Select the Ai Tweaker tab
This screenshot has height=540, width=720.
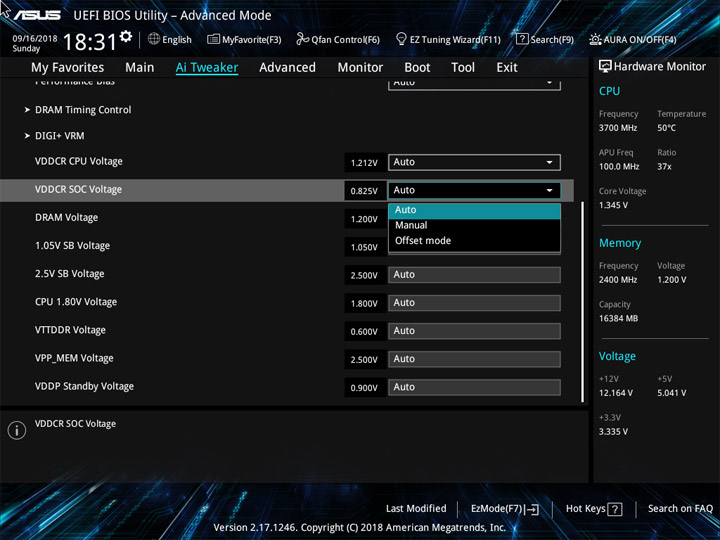click(x=207, y=68)
